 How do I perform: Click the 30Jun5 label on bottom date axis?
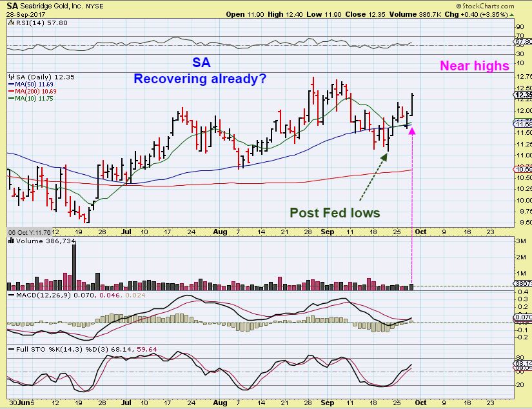pos(22,403)
